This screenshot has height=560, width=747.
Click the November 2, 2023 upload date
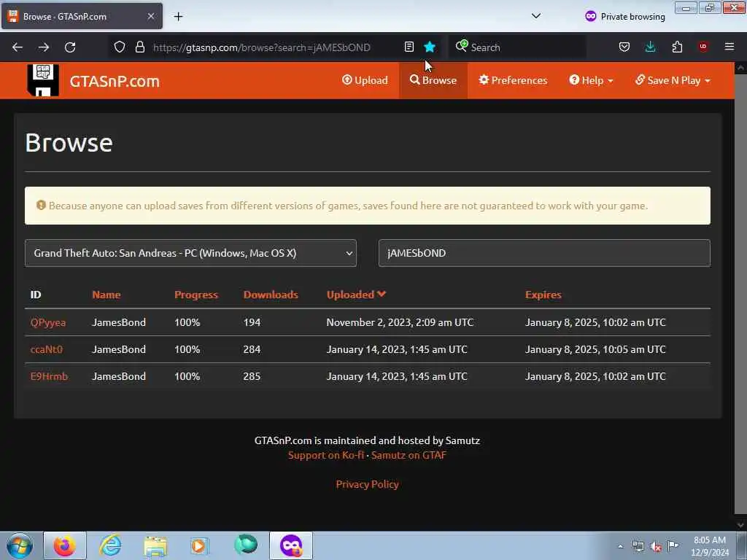pos(400,322)
